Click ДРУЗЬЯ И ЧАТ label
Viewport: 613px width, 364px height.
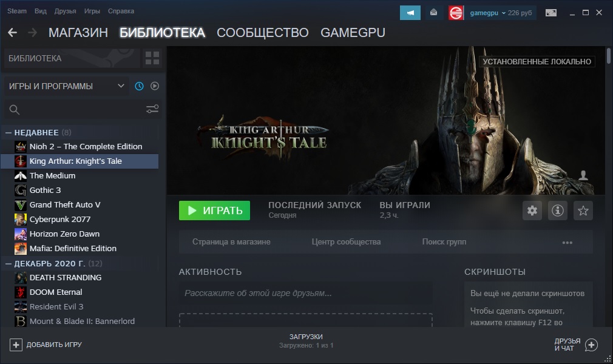(567, 345)
